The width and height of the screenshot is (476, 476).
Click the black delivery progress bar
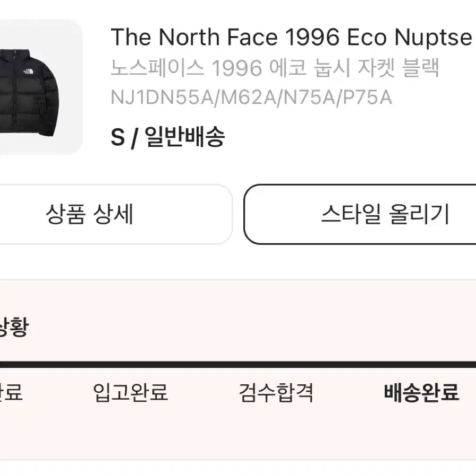coord(238,364)
